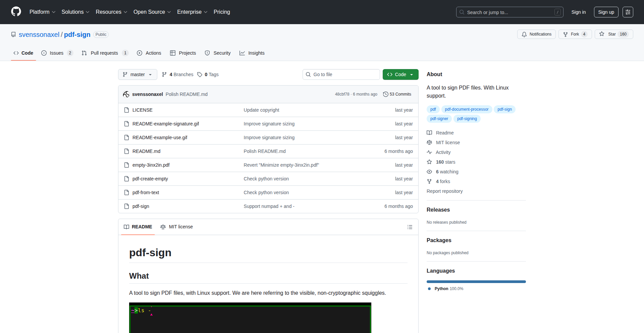Viewport: 644px width, 333px height.
Task: Switch to the Issues tab
Action: point(57,53)
